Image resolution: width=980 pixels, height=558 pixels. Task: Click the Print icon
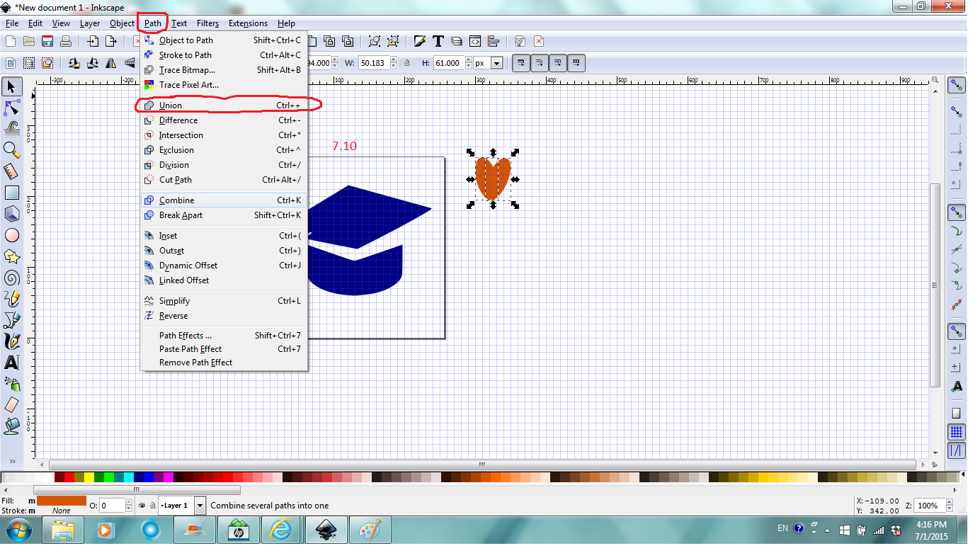(66, 41)
